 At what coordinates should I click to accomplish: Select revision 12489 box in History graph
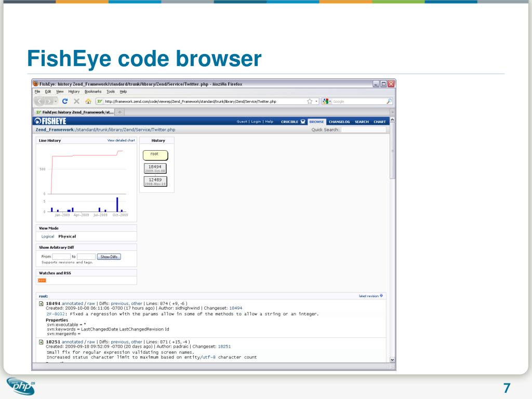[155, 181]
